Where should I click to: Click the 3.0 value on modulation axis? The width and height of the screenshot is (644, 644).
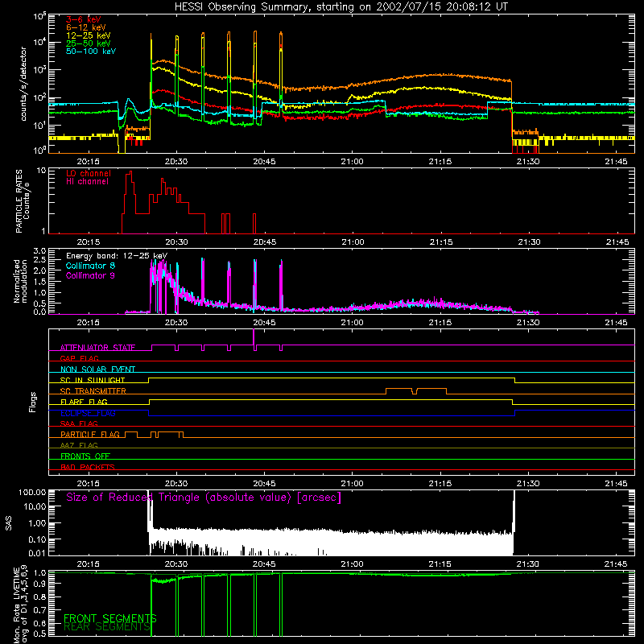point(39,251)
